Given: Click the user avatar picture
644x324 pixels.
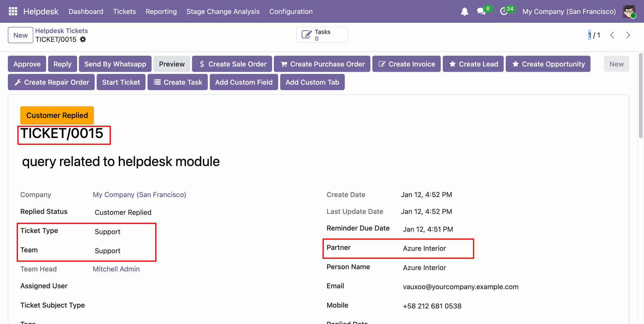Looking at the screenshot, I should point(629,11).
